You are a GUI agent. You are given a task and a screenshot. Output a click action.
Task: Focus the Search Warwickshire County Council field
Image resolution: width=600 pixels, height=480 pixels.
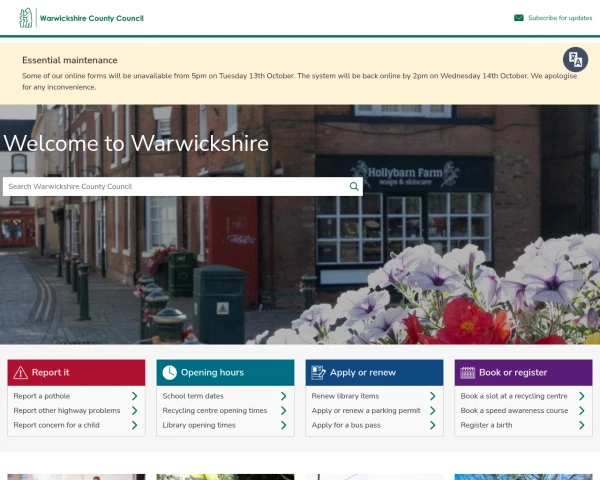click(x=183, y=186)
